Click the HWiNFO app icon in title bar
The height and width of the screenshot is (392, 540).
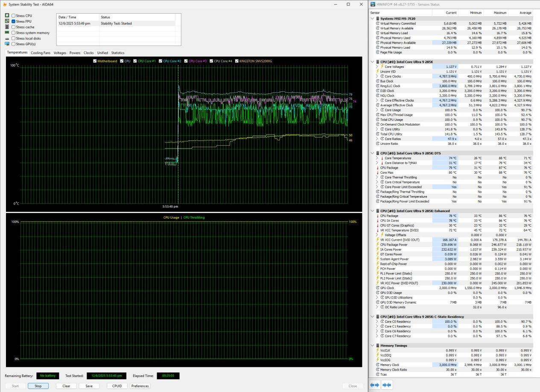373,4
